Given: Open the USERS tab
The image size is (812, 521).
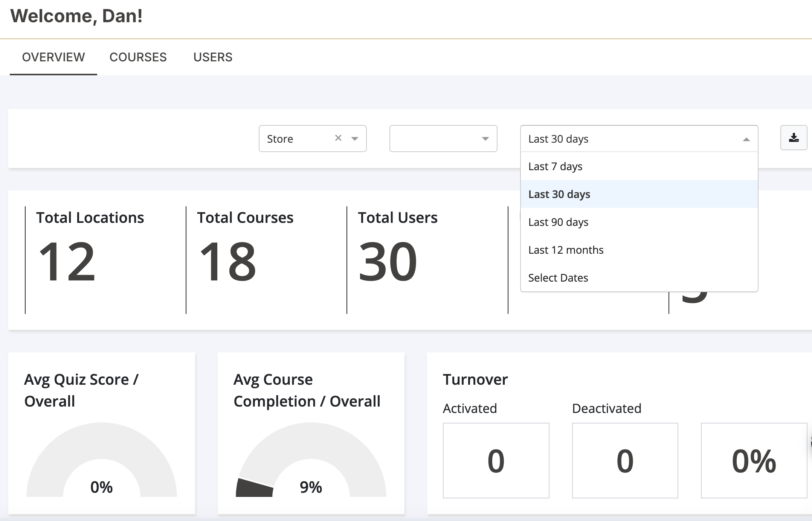Looking at the screenshot, I should (213, 57).
